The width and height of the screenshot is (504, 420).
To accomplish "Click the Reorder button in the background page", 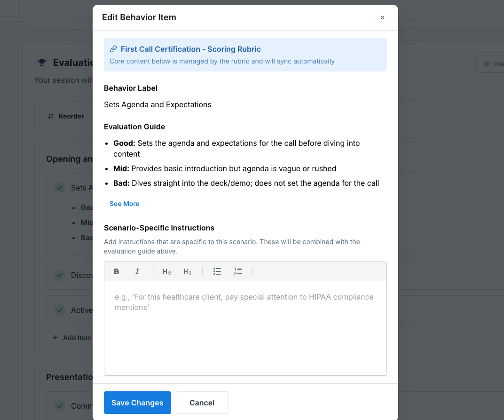I will pyautogui.click(x=65, y=116).
